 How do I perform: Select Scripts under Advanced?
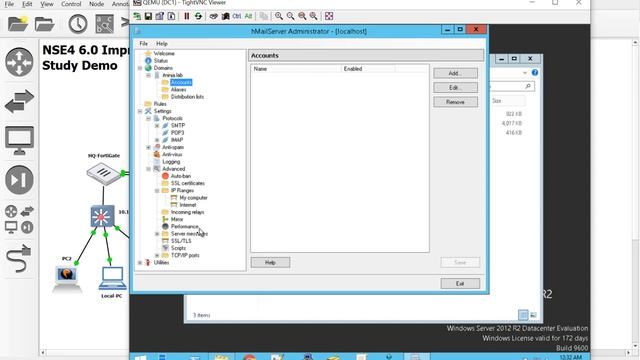pos(178,248)
